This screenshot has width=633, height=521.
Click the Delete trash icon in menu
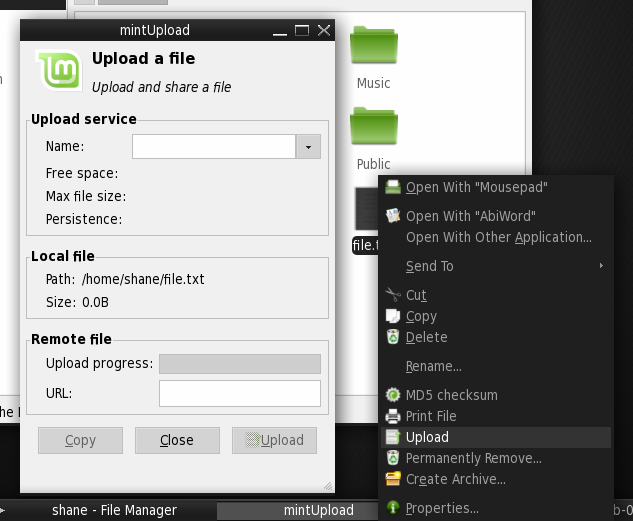[393, 337]
